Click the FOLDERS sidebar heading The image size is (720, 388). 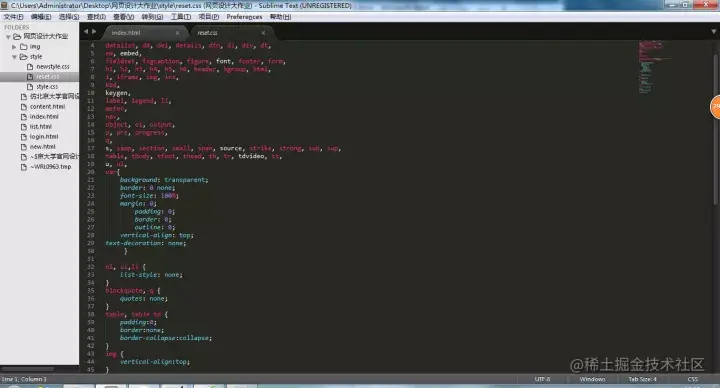[17, 28]
